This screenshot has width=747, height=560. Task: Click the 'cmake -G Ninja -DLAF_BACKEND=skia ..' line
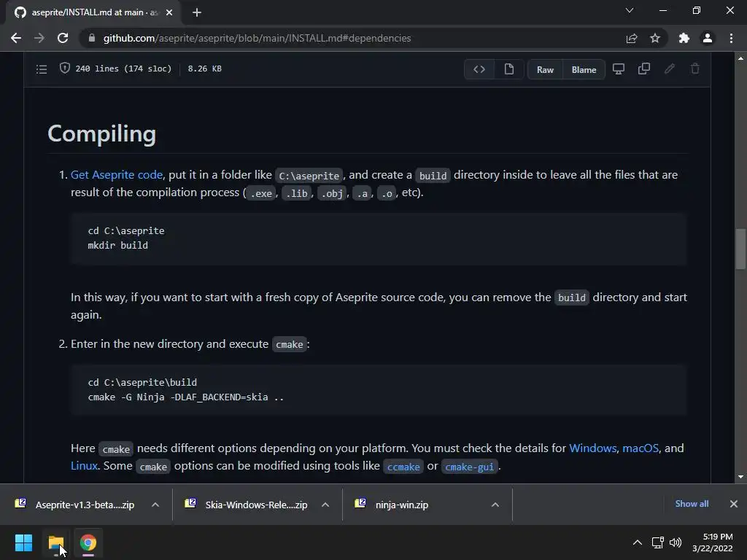click(186, 397)
